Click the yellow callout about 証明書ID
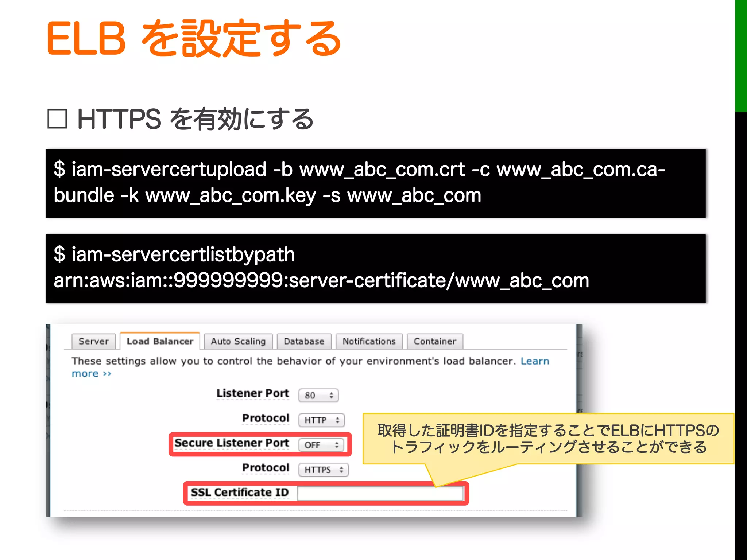747x560 pixels. tap(548, 439)
